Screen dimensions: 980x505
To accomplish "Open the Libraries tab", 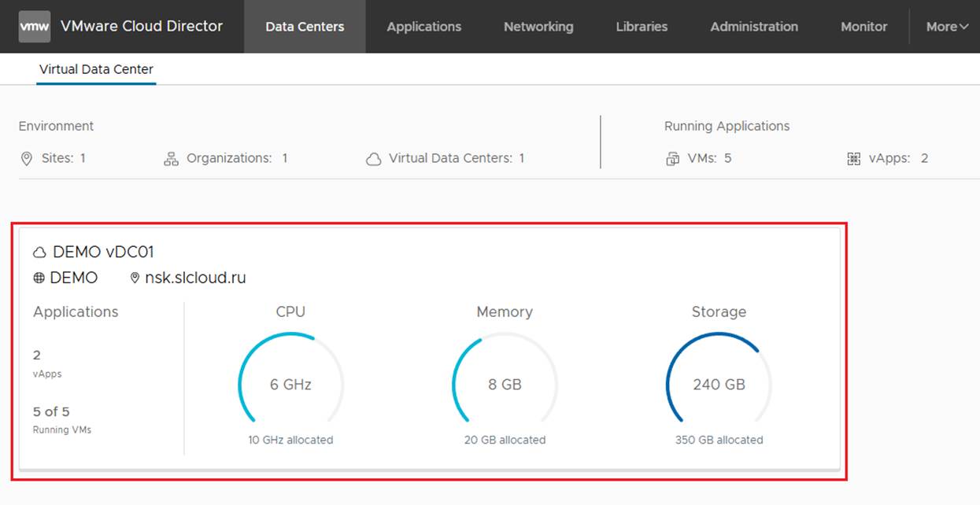I will [642, 27].
